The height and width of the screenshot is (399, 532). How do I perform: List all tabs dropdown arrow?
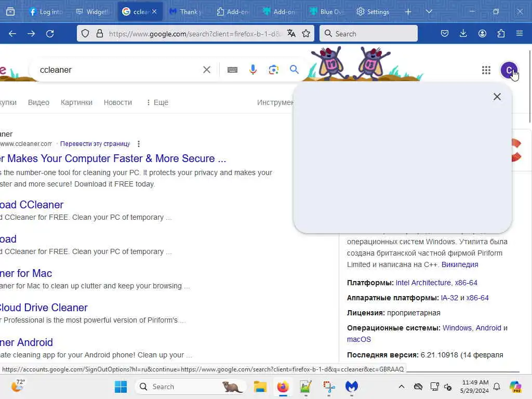pyautogui.click(x=429, y=12)
